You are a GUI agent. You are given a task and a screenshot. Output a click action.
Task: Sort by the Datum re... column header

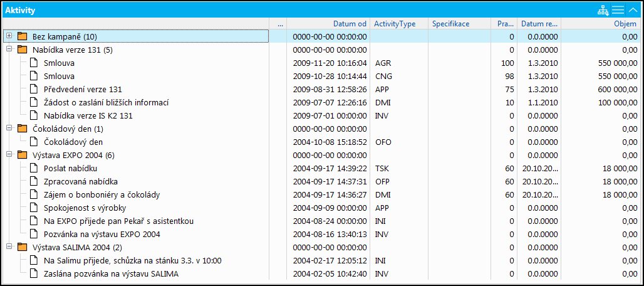[x=539, y=24]
